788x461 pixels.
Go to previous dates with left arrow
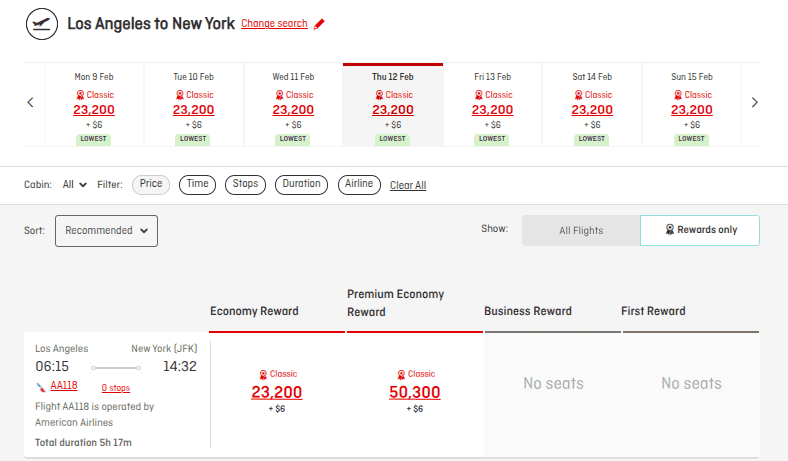(x=31, y=103)
